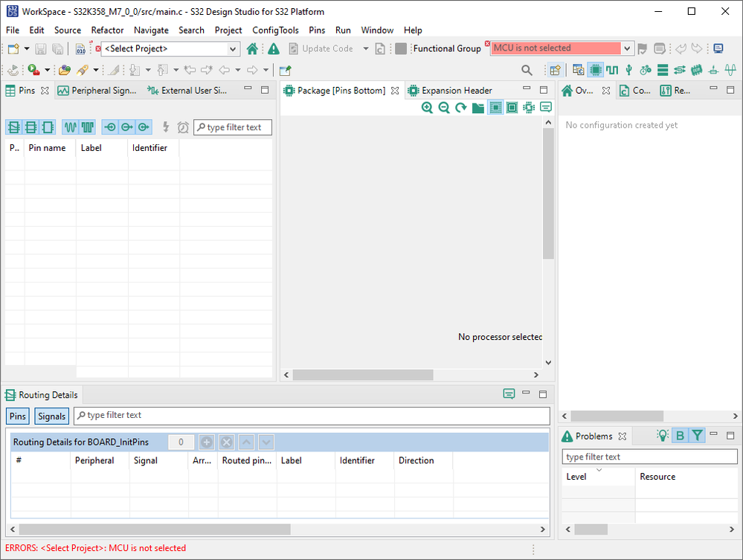Screen dimensions: 743x560
Task: Open the bidirectional arrows tool icon
Action: coord(680,70)
